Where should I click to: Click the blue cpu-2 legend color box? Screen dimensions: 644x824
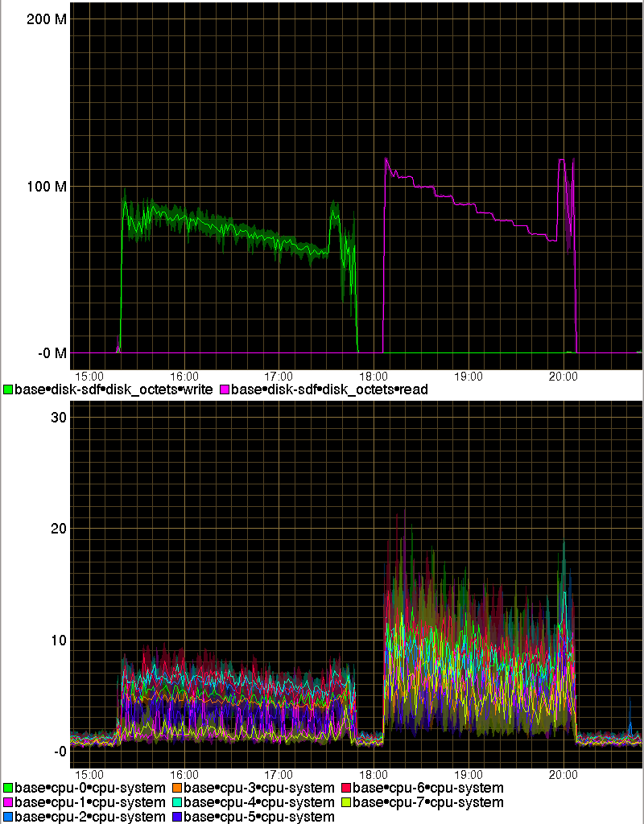click(8, 817)
